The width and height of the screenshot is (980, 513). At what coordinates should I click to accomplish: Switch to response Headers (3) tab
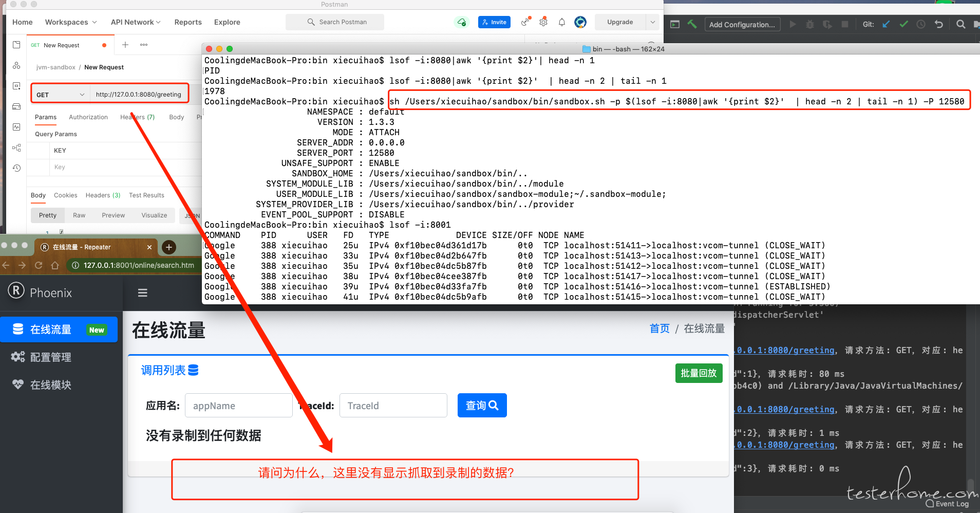(x=103, y=195)
